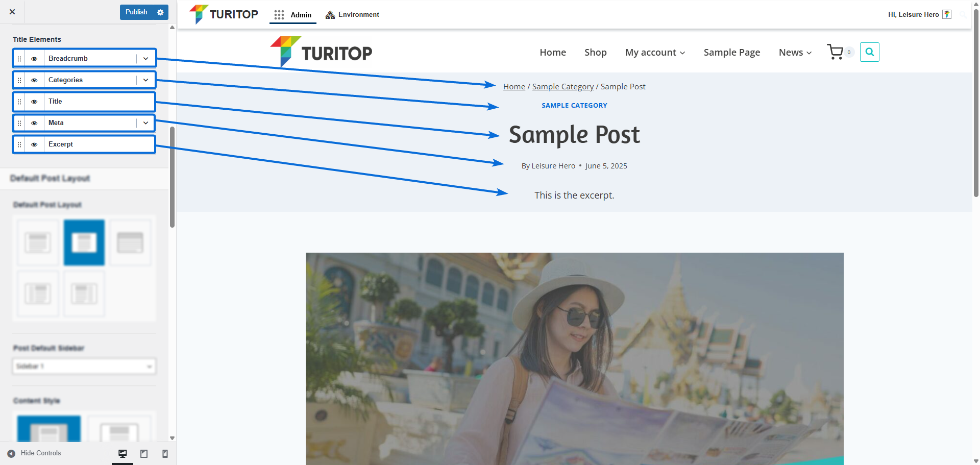Follow the Sample Category breadcrumb link

coord(562,87)
